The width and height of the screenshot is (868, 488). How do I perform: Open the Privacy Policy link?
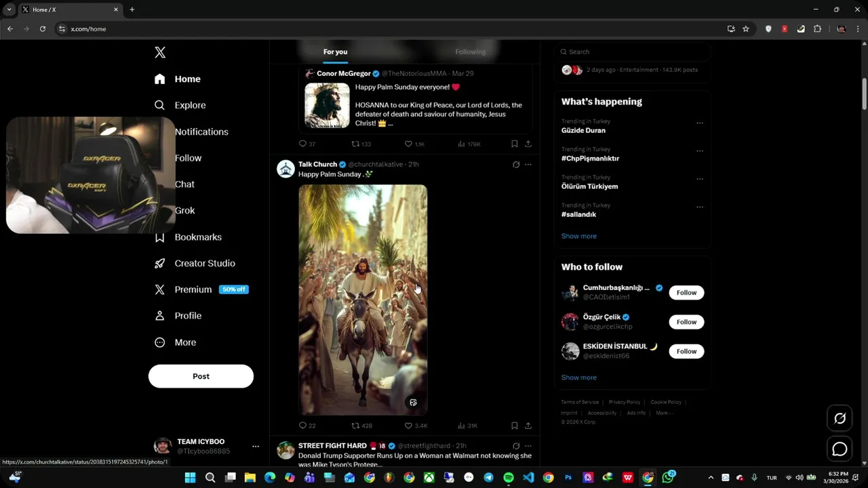625,402
